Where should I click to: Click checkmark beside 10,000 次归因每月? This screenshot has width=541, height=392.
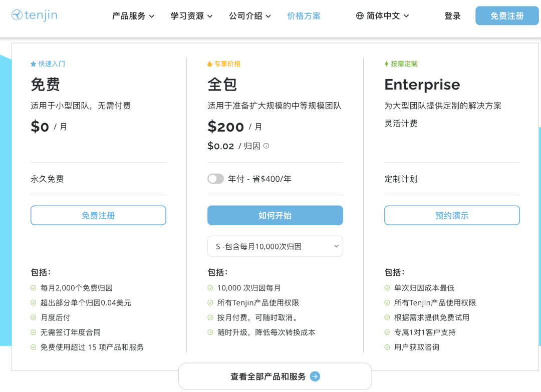click(210, 288)
